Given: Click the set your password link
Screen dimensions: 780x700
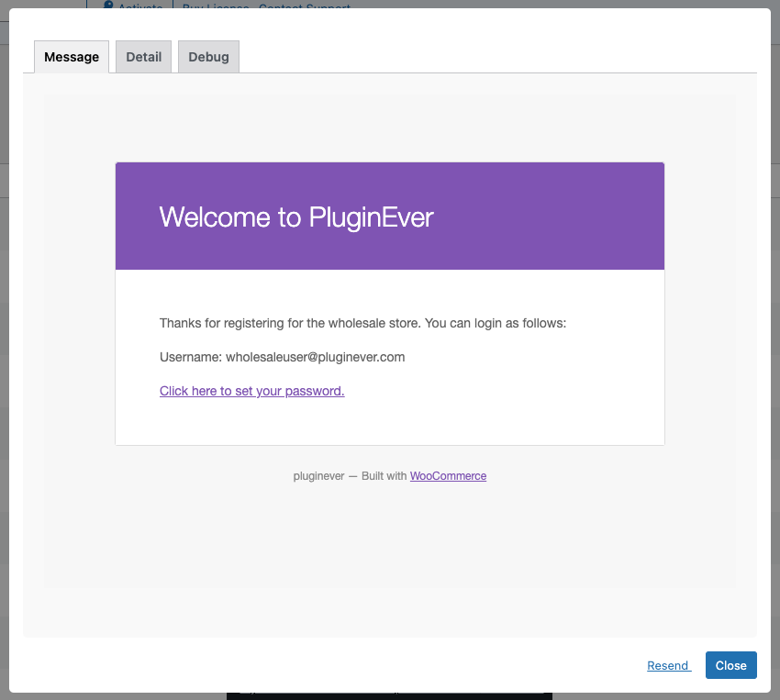Looking at the screenshot, I should click(x=251, y=391).
